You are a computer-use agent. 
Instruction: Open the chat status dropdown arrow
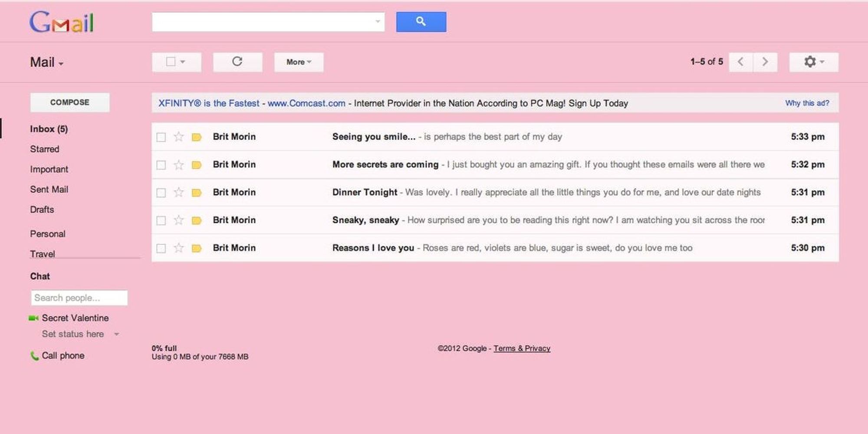point(116,334)
